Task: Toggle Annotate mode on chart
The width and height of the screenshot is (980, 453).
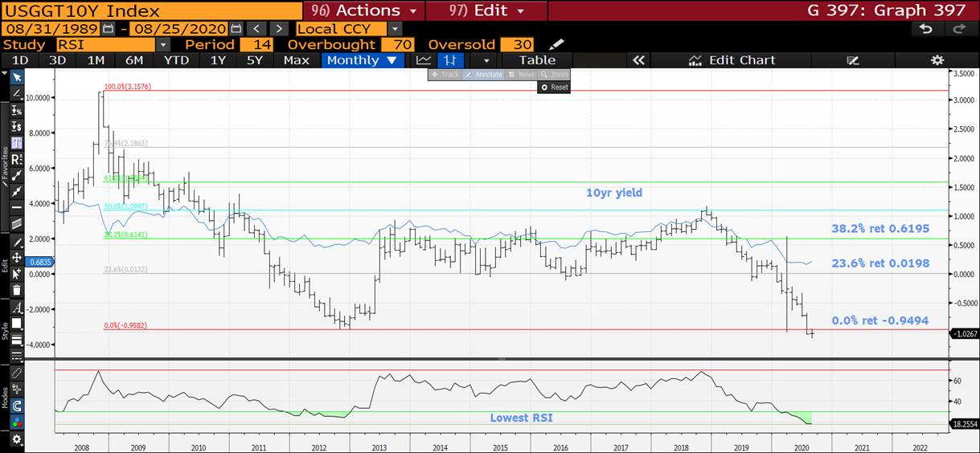Action: click(x=483, y=75)
